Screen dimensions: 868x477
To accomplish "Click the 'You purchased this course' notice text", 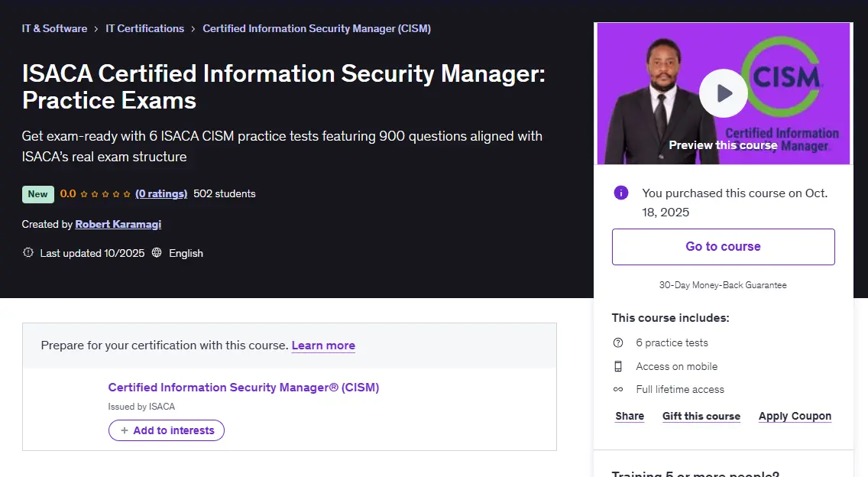I will click(x=734, y=203).
